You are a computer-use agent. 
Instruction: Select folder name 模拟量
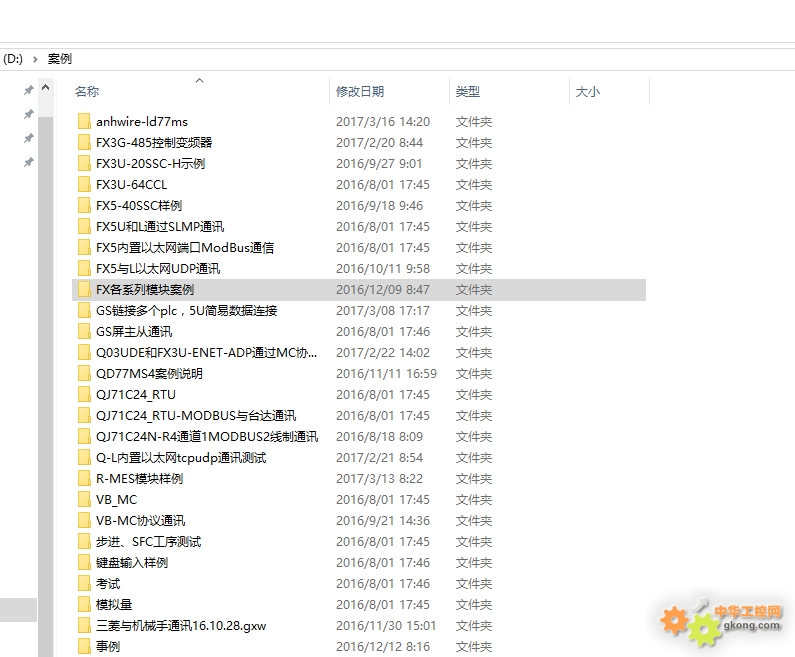[114, 605]
